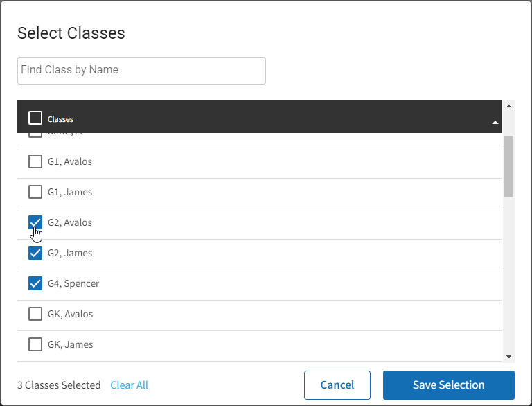This screenshot has height=406, width=532.
Task: Click the Save Selection button
Action: pos(448,385)
